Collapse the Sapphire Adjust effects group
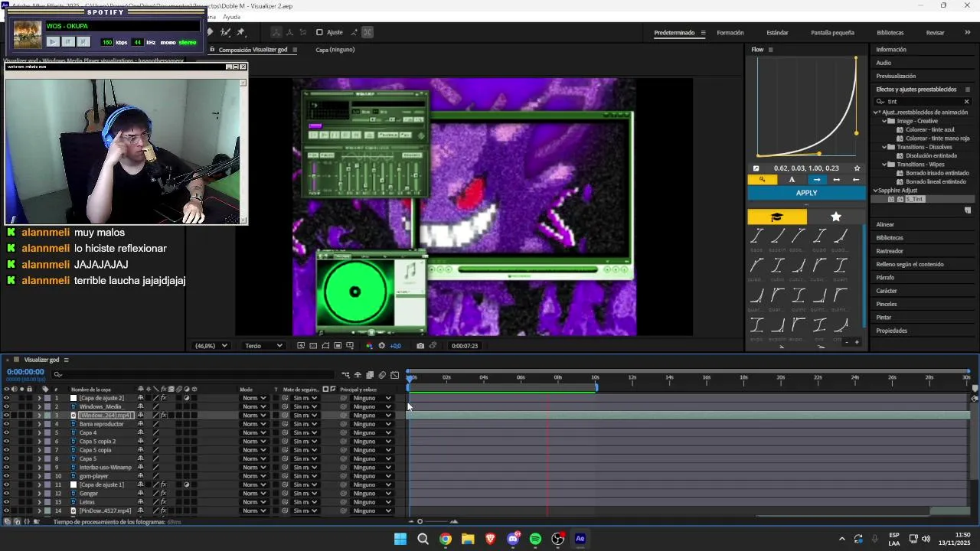This screenshot has height=551, width=980. 875,191
